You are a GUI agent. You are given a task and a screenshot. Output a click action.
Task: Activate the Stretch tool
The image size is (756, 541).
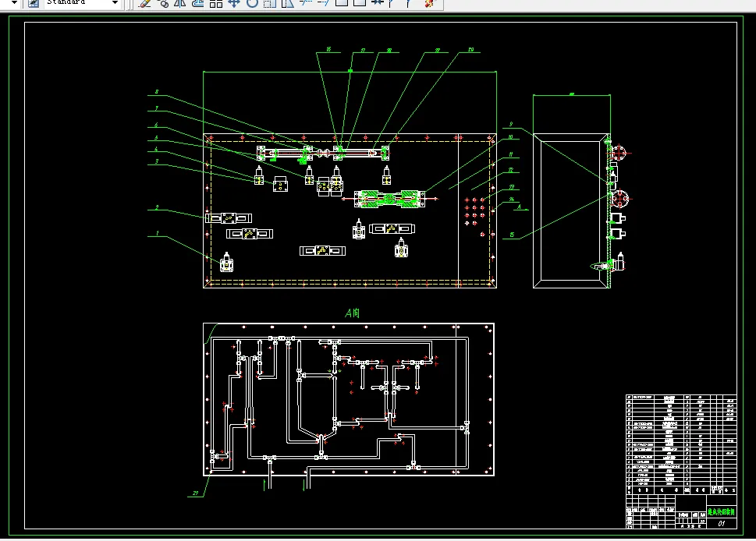(x=287, y=3)
